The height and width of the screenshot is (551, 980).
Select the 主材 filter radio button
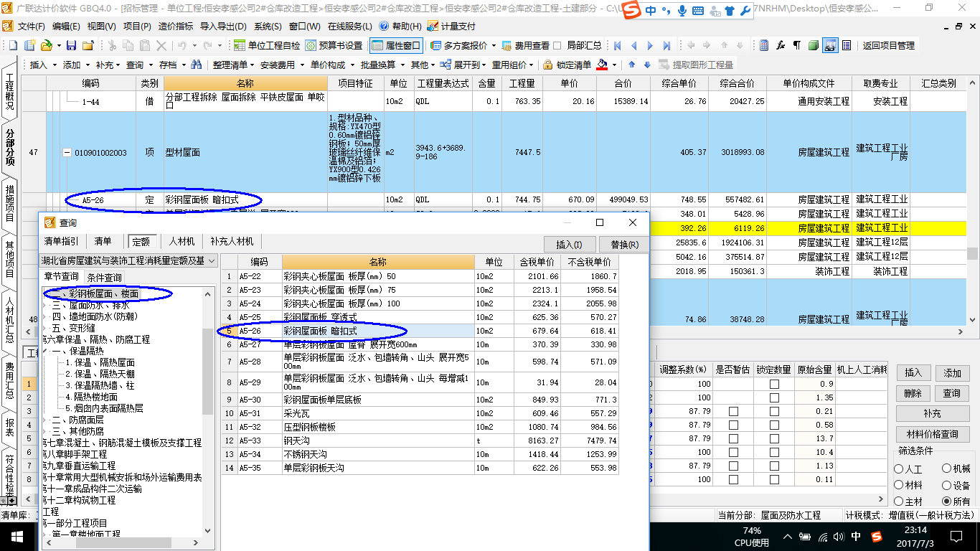898,501
